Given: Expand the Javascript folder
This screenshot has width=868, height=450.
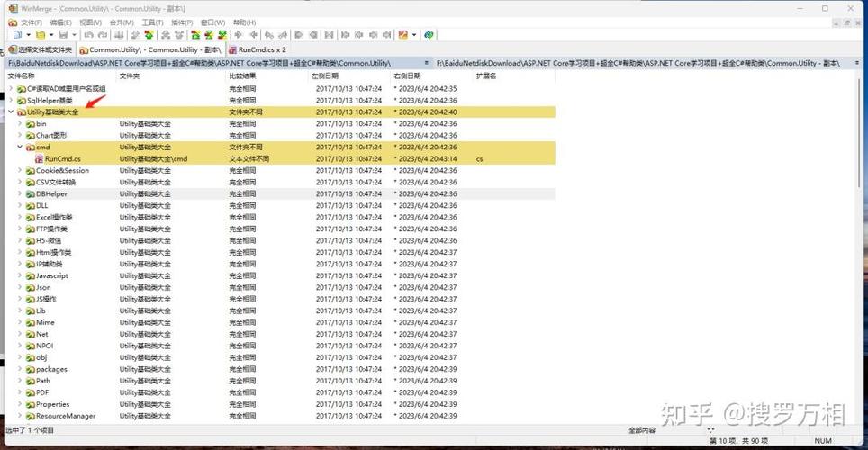Looking at the screenshot, I should [20, 275].
